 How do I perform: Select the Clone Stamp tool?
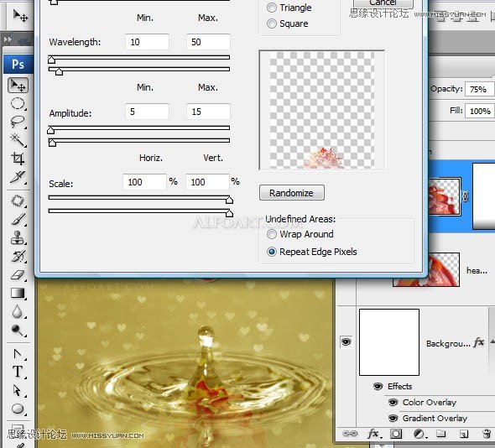[18, 237]
